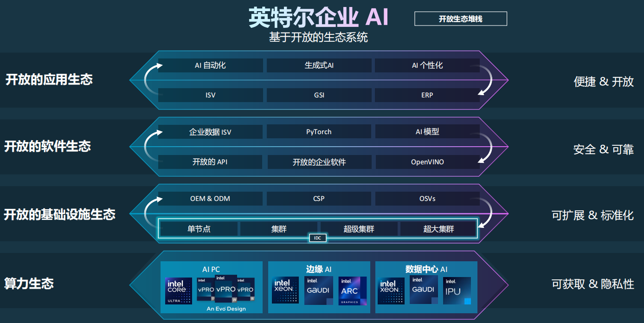
Task: Click the 便捷 & 开放 label
Action: (604, 82)
